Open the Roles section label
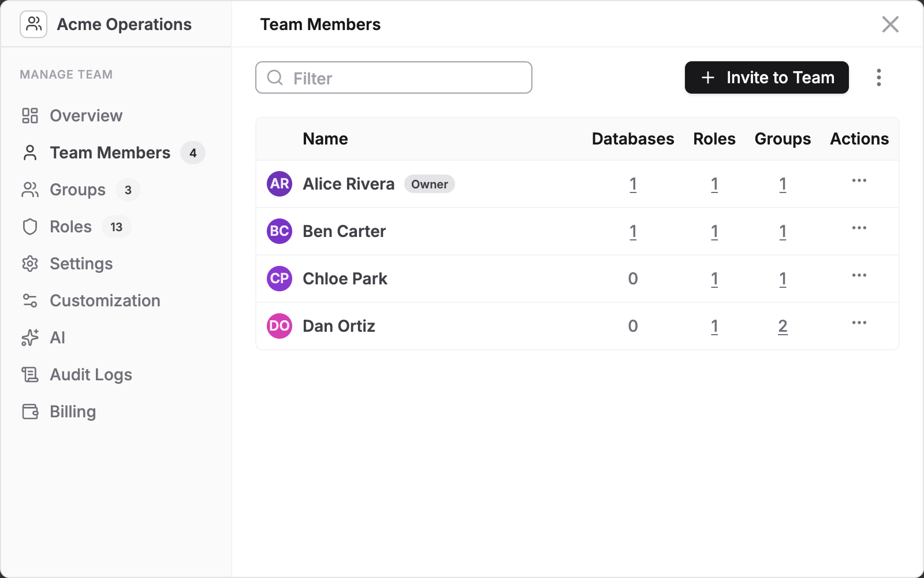 71,227
